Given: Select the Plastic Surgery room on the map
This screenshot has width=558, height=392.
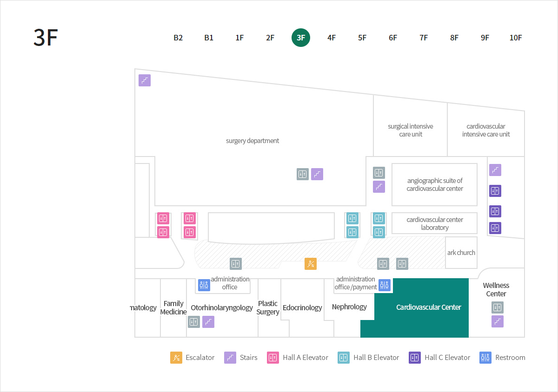Looking at the screenshot, I should point(268,307).
